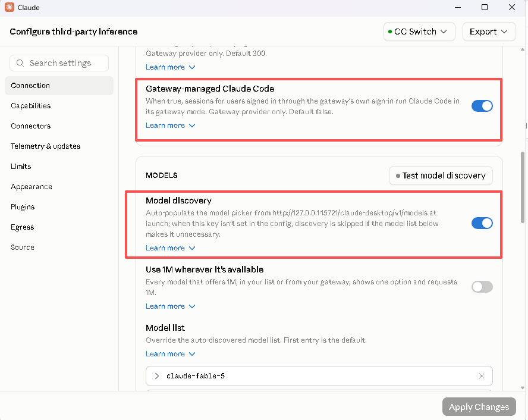Expand Learn more below Default 300 text
Image resolution: width=528 pixels, height=420 pixels.
click(x=171, y=67)
